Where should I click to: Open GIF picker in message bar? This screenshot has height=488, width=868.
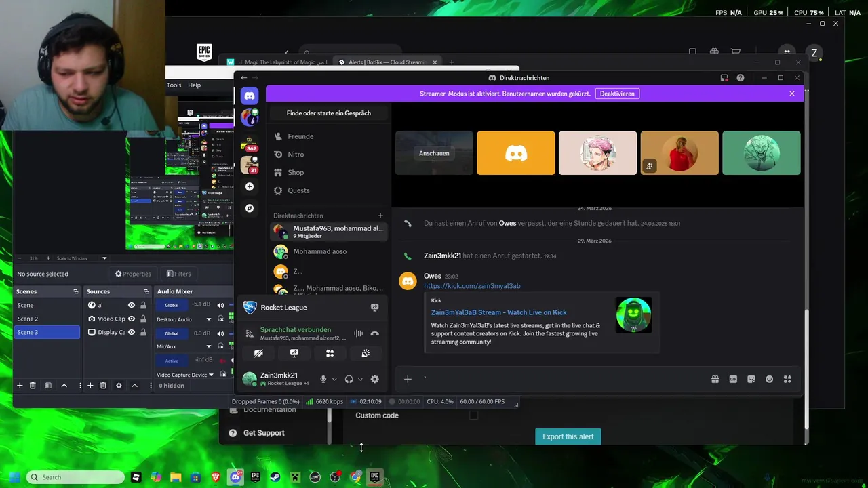tap(733, 380)
